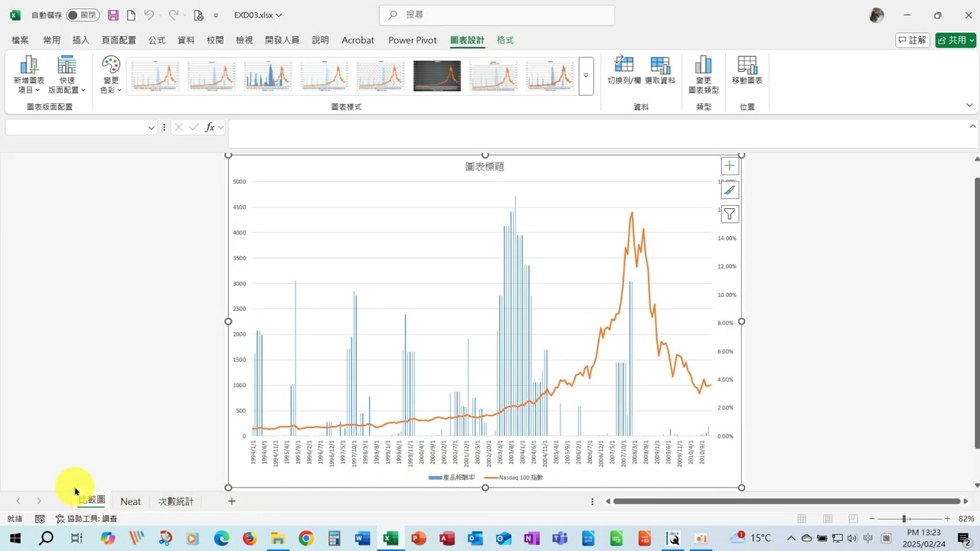Image resolution: width=980 pixels, height=551 pixels.
Task: Open the Word icon on the taskbar
Action: coord(362,539)
